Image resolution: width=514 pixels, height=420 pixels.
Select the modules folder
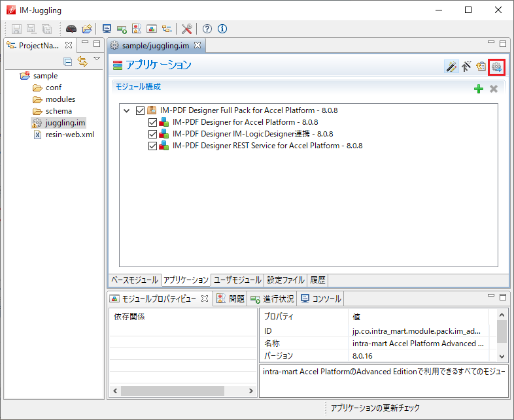pyautogui.click(x=60, y=99)
